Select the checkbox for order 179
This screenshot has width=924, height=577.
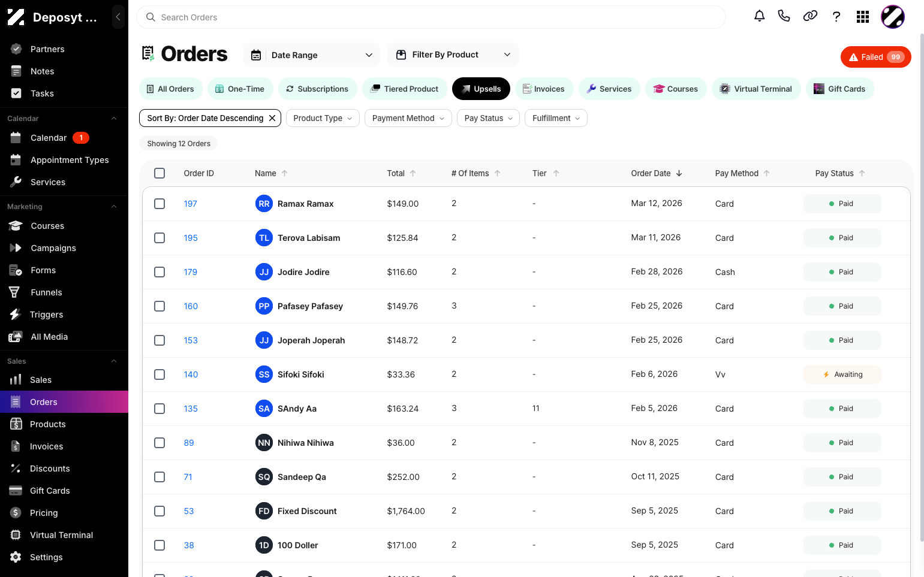point(159,272)
